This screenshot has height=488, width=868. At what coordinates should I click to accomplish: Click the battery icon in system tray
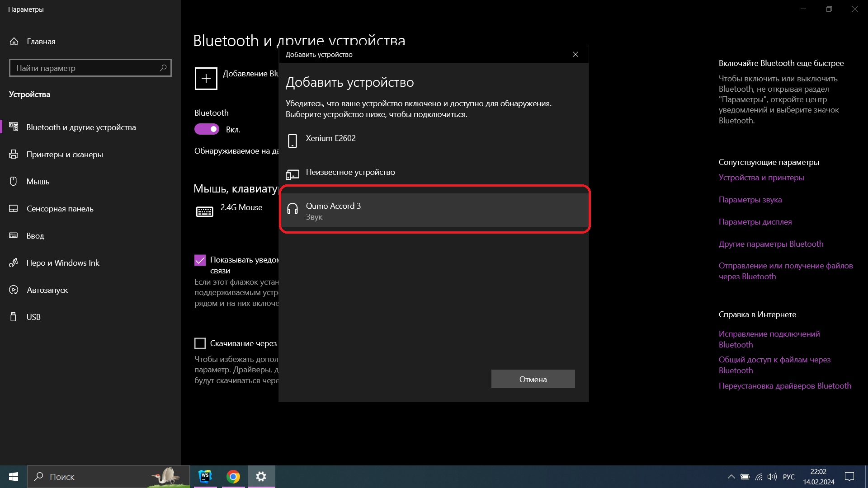[745, 477]
